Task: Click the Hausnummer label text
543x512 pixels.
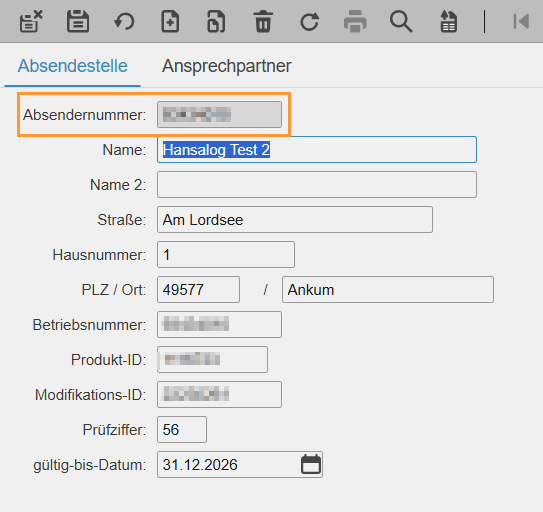Action: click(x=99, y=255)
